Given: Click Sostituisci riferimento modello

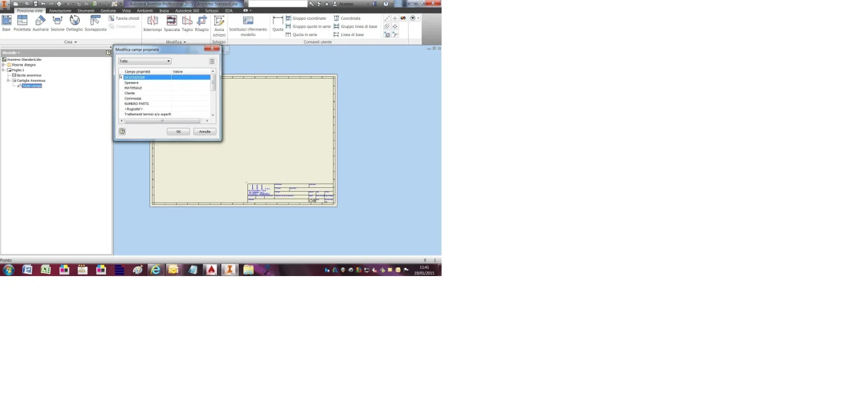Looking at the screenshot, I should click(248, 27).
